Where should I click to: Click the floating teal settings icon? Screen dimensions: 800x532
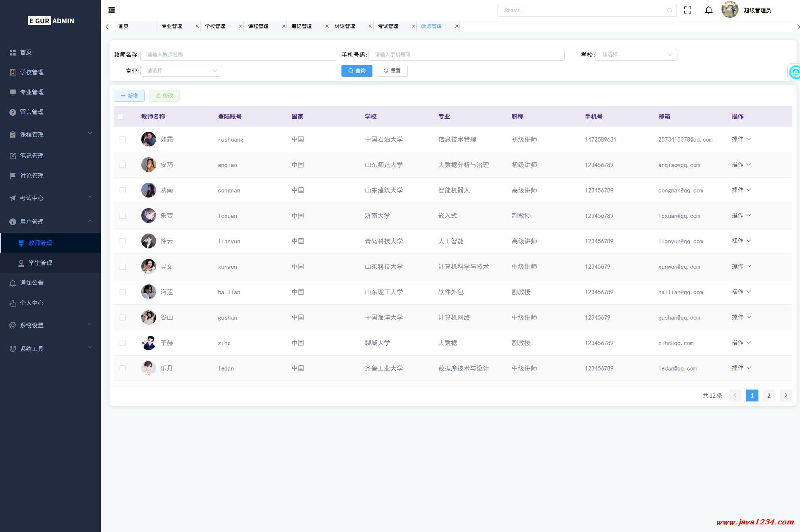tap(794, 72)
